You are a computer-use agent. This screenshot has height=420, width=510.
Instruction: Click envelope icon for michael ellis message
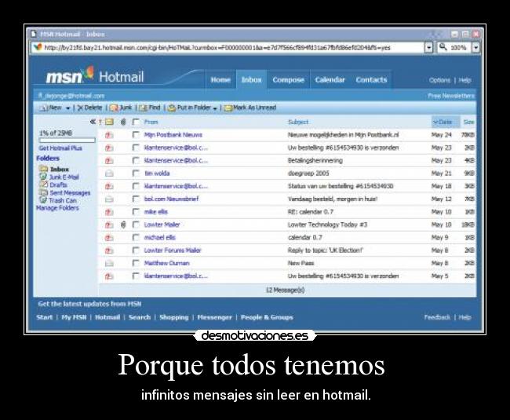click(109, 238)
